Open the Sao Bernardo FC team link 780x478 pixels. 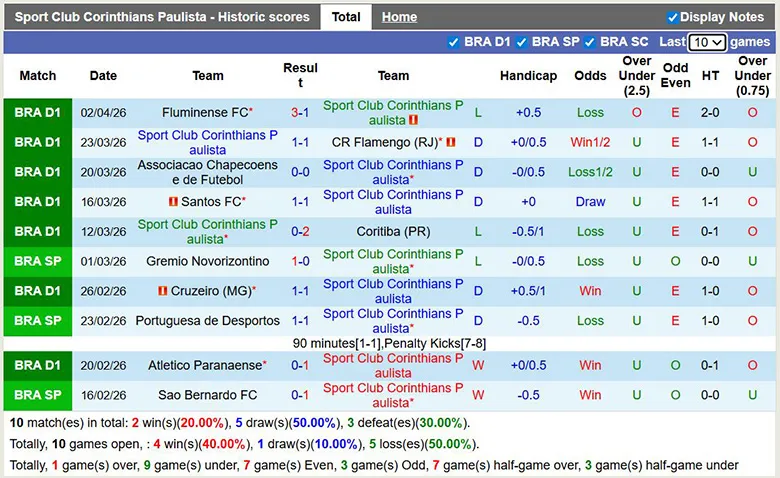coord(207,395)
